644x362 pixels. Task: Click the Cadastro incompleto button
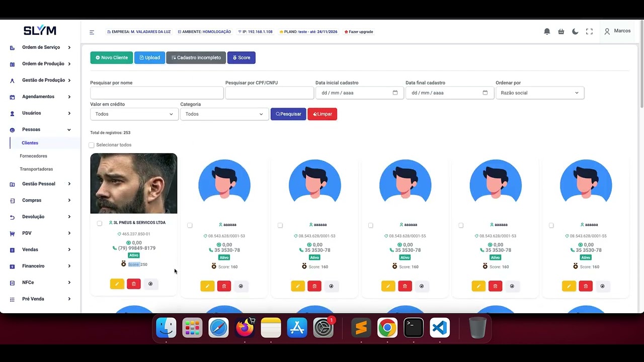196,58
